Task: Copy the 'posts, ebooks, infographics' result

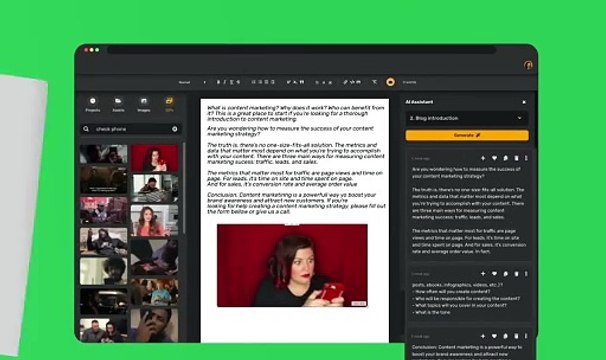Action: tap(506, 273)
